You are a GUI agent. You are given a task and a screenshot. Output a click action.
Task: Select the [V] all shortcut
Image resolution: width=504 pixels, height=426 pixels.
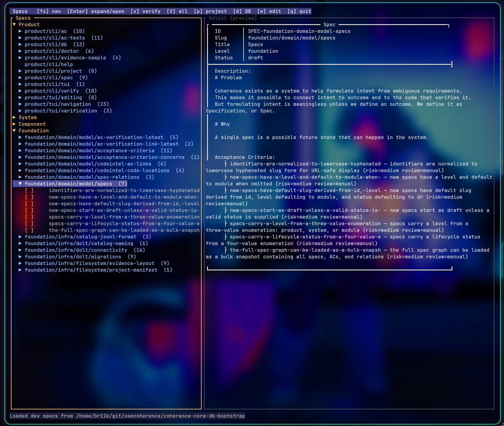(177, 11)
